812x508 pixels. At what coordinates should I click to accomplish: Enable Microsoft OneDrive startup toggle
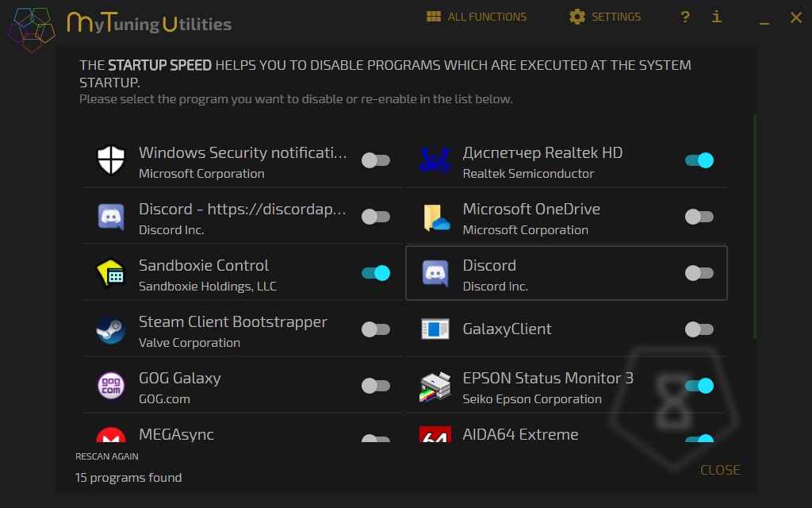(x=699, y=217)
